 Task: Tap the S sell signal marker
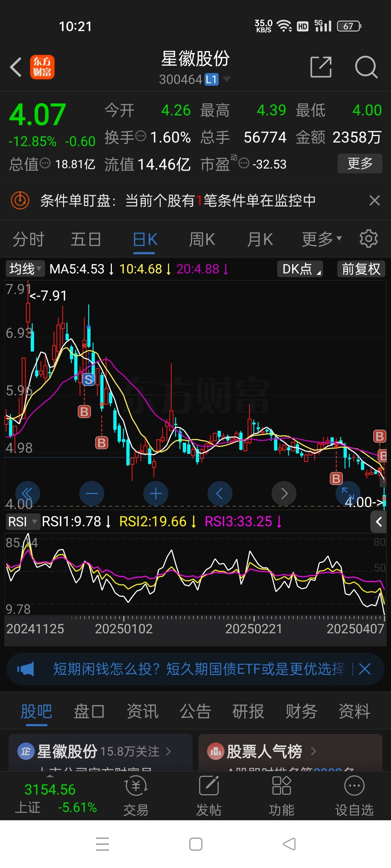(89, 379)
